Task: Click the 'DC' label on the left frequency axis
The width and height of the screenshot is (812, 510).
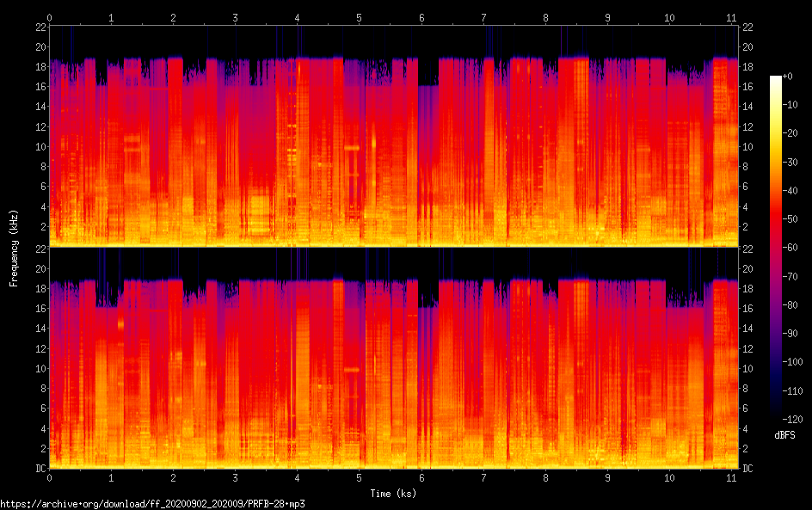Action: point(41,469)
